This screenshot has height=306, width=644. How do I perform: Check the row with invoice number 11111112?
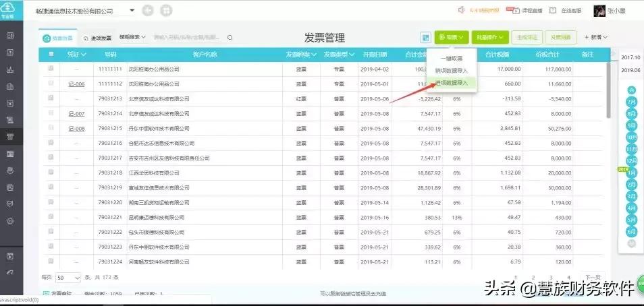pyautogui.click(x=51, y=84)
